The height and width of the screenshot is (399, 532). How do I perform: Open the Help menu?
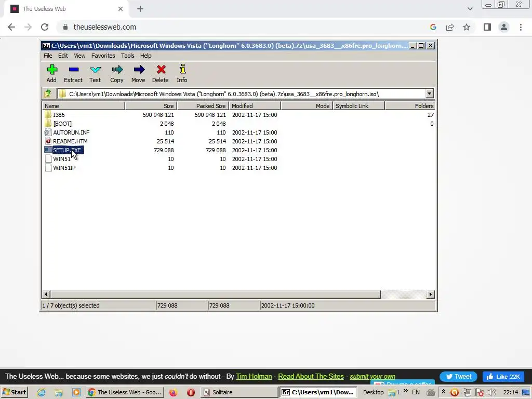(146, 56)
